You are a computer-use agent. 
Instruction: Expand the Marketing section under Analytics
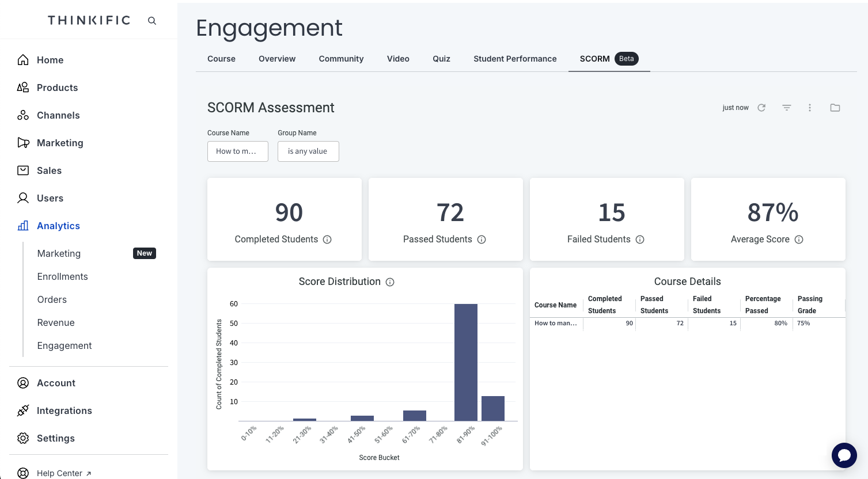[x=59, y=253]
